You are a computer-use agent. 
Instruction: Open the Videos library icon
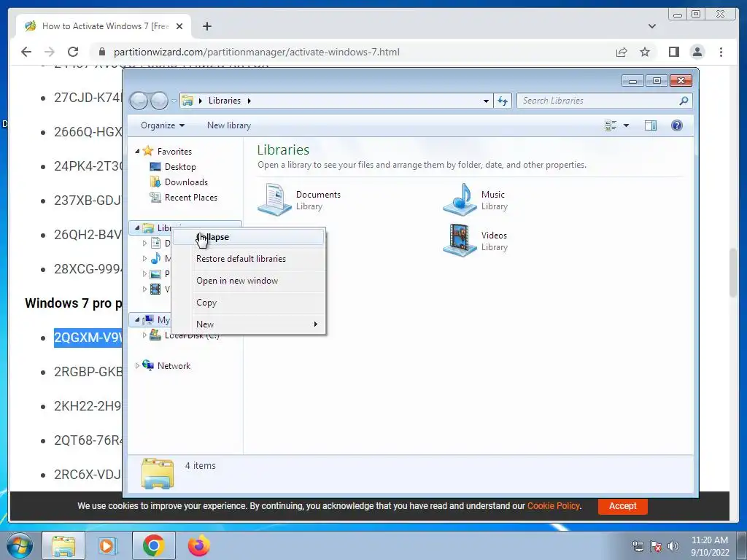(x=460, y=241)
